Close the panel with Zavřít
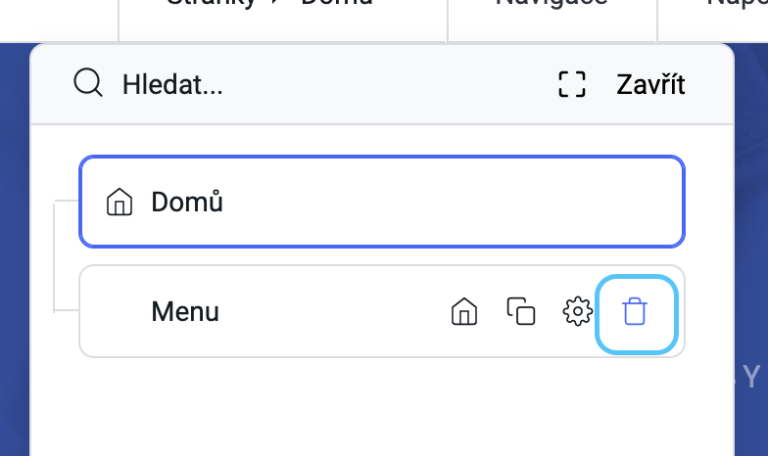The image size is (768, 456). tap(650, 84)
